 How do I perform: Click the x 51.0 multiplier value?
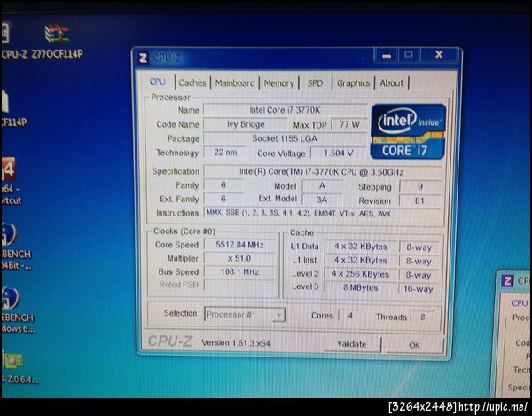click(x=240, y=258)
